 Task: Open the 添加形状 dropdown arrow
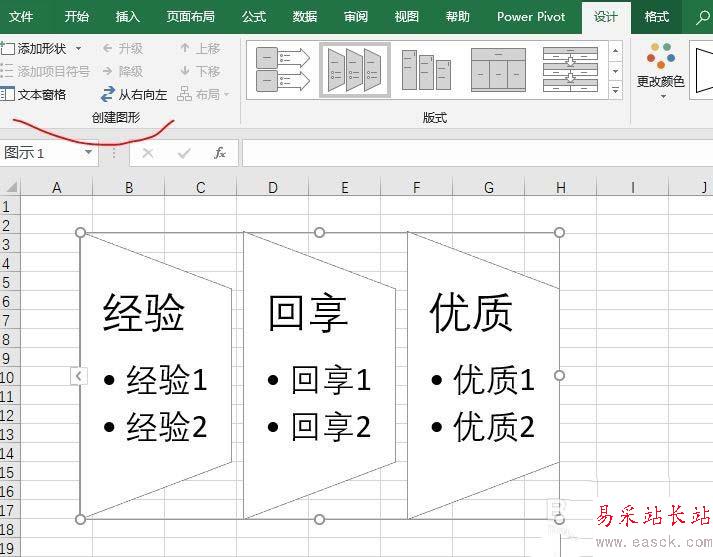pyautogui.click(x=78, y=48)
